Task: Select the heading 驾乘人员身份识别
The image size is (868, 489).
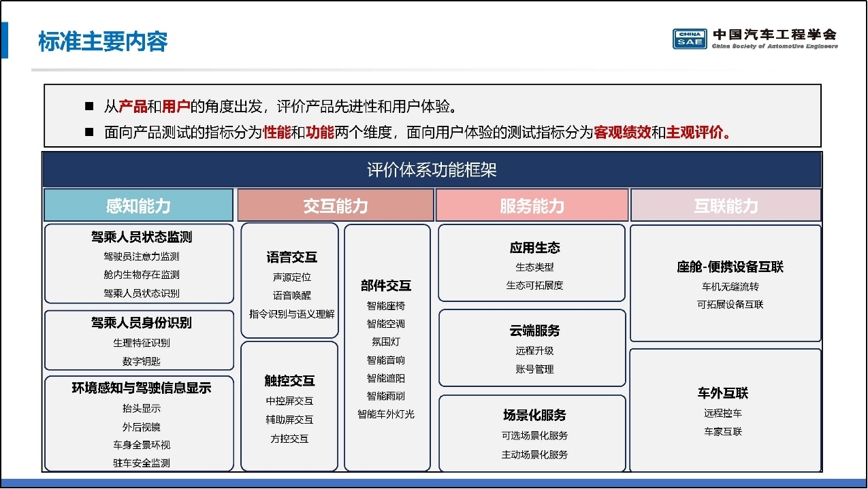Action: point(142,322)
